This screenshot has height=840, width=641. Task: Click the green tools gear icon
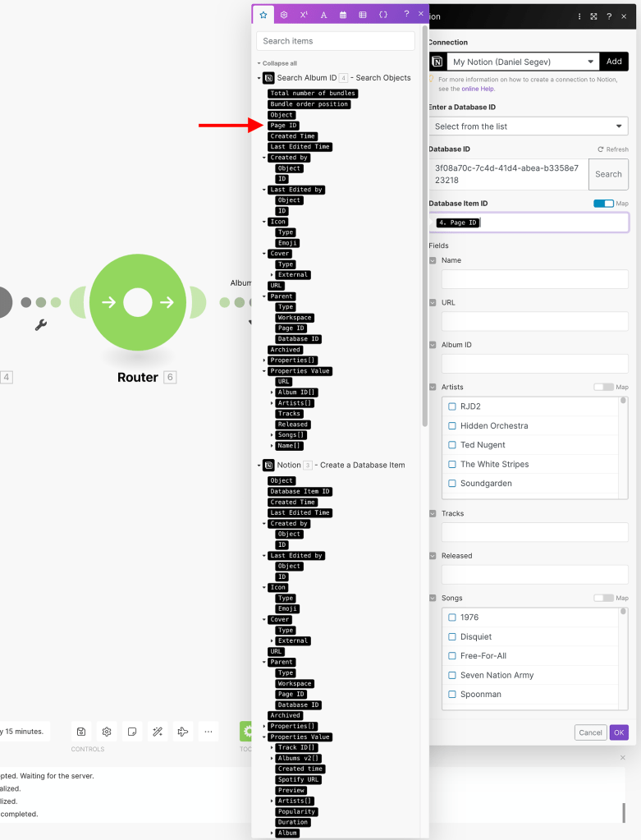[246, 732]
